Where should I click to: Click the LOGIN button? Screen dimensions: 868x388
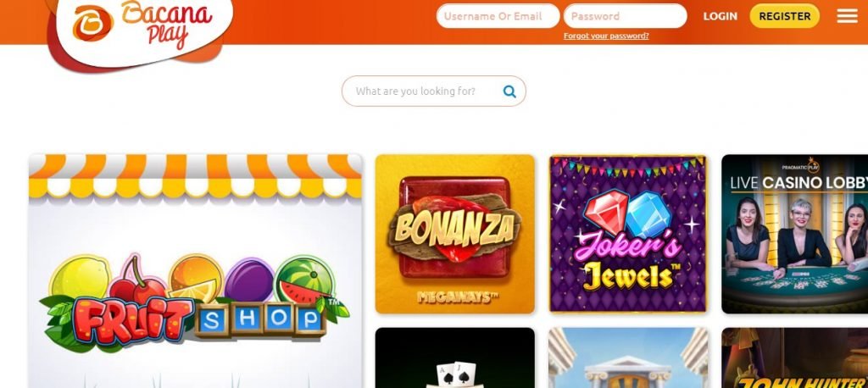(x=721, y=16)
